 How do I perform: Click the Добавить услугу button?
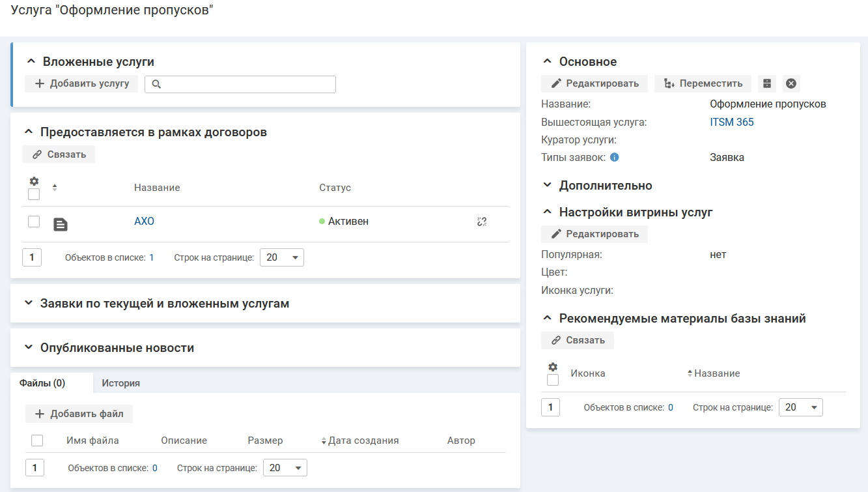pos(81,83)
